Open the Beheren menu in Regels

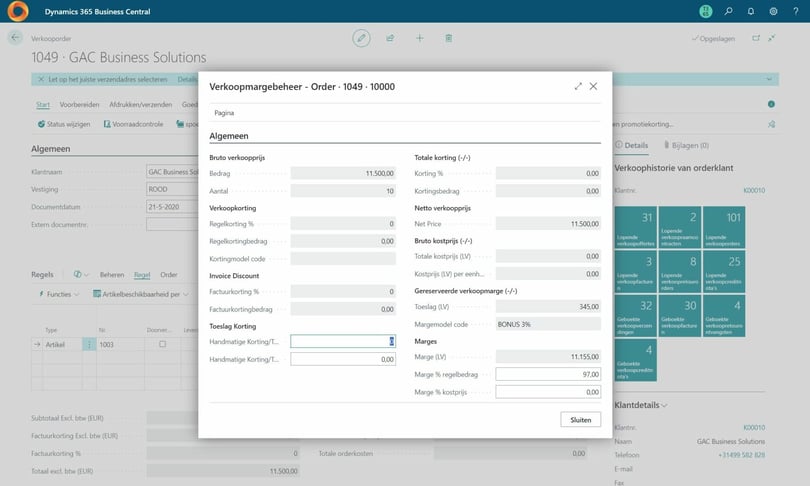click(x=112, y=275)
